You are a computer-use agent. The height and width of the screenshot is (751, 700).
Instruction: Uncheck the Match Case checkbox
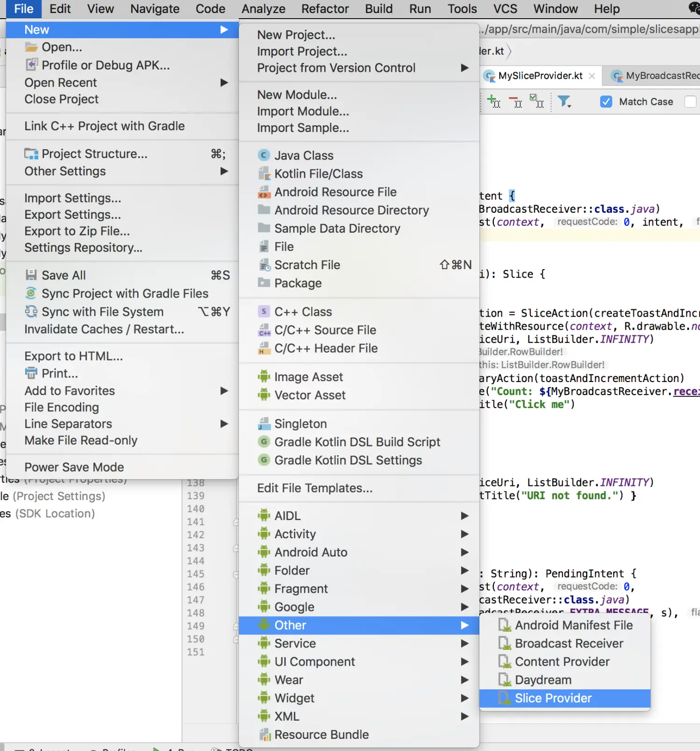[x=606, y=102]
